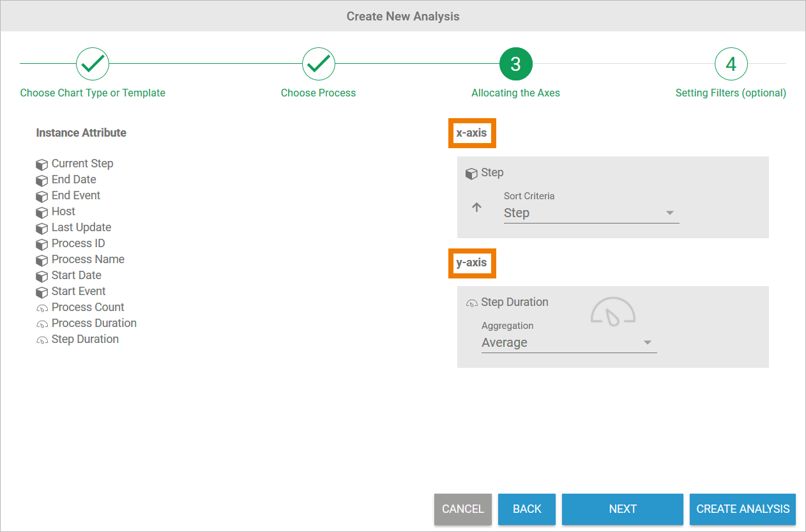Toggle sort direction arrow for Step
The width and height of the screenshot is (806, 532).
pos(476,208)
